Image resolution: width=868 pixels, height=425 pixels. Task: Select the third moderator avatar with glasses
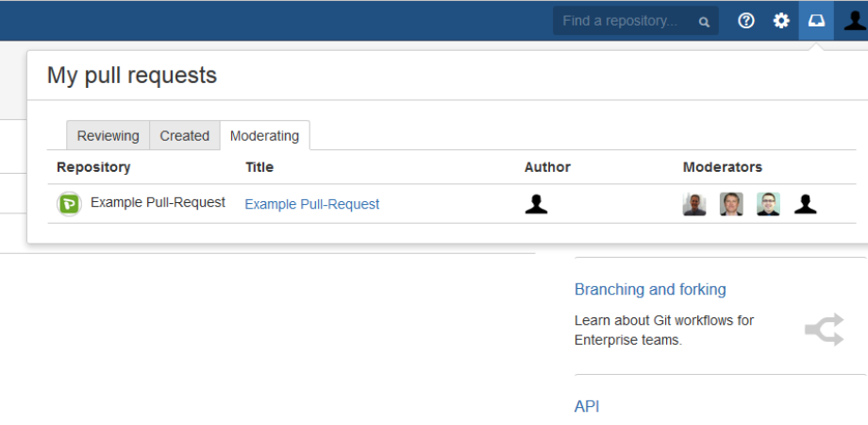(x=768, y=204)
